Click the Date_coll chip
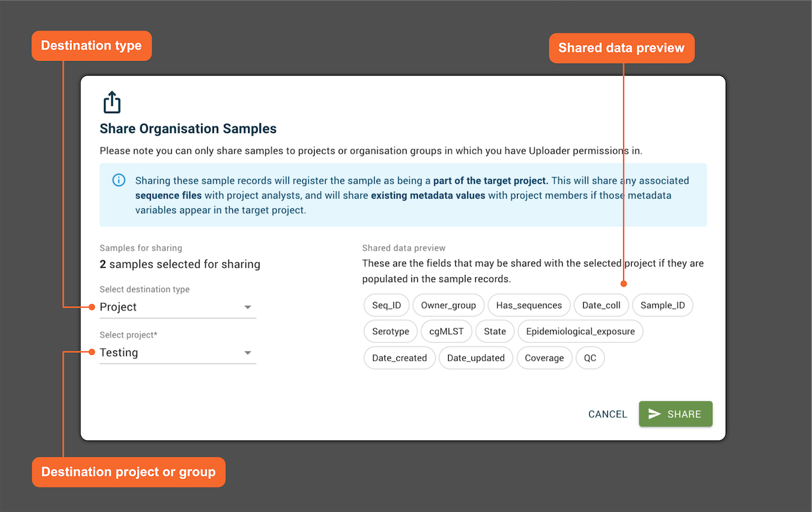Viewport: 812px width, 512px height. 601,305
